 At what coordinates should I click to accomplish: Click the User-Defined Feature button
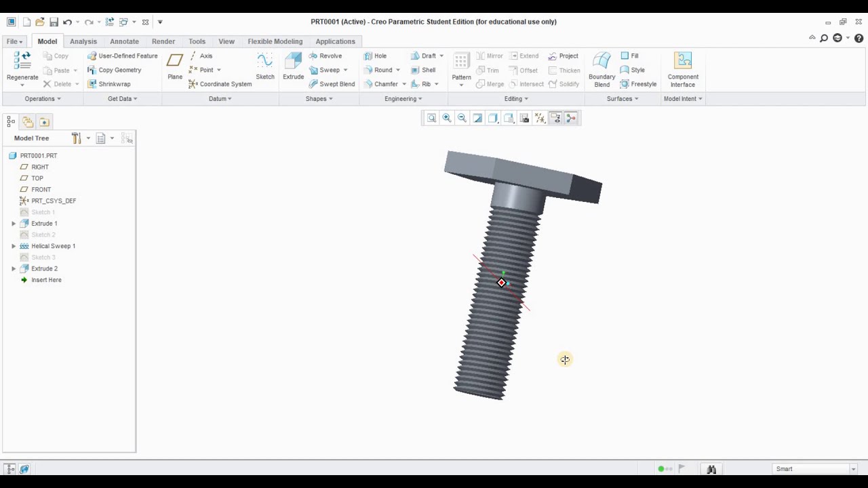(122, 56)
